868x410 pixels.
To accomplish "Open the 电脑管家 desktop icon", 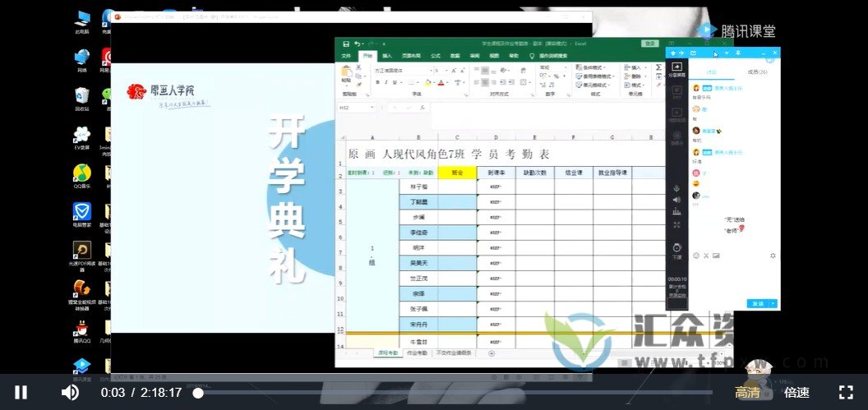I will coord(82,214).
